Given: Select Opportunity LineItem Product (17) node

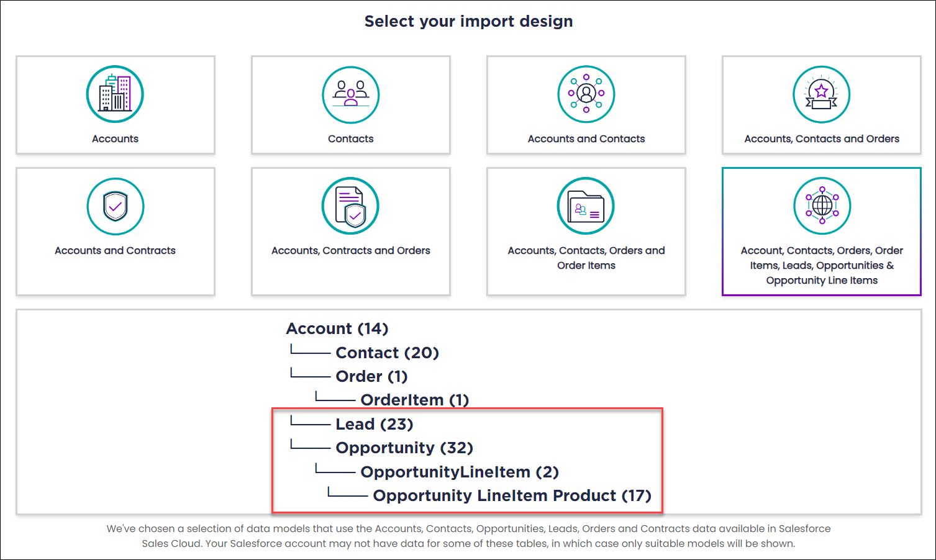Looking at the screenshot, I should click(512, 495).
